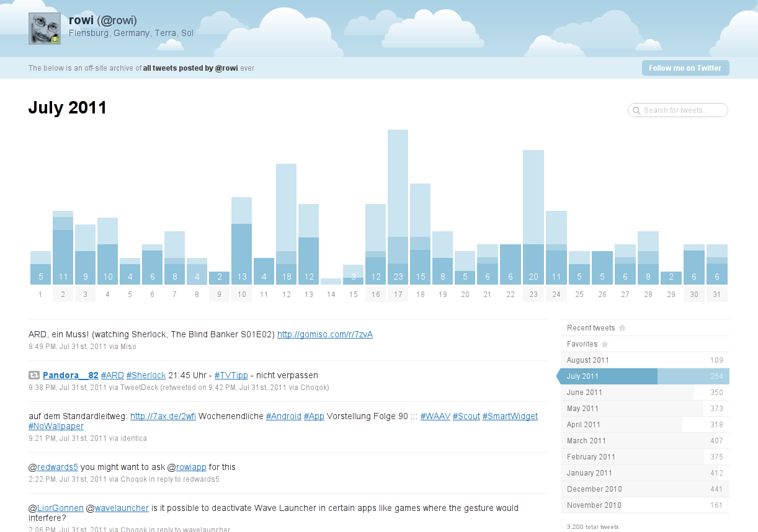Click the home icon beside Recent tweets
The image size is (758, 532).
pyautogui.click(x=622, y=328)
